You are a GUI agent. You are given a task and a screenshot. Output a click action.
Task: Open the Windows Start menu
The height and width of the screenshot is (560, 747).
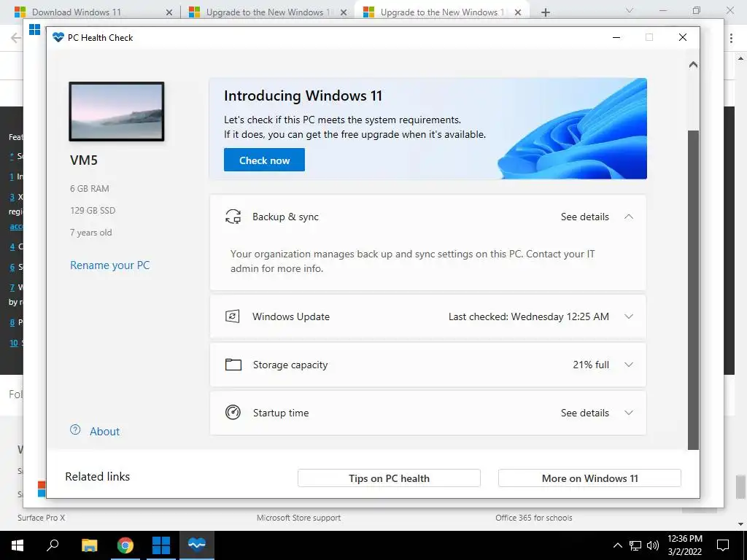(x=18, y=545)
